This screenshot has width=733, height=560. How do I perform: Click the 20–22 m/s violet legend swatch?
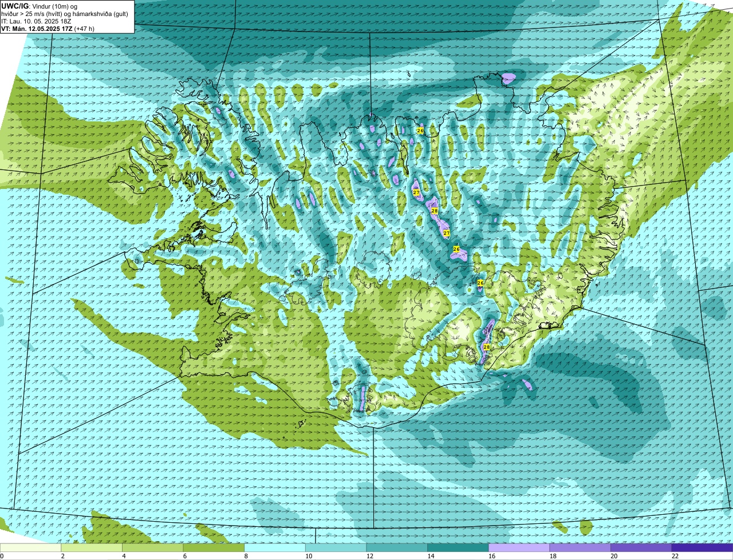641,547
